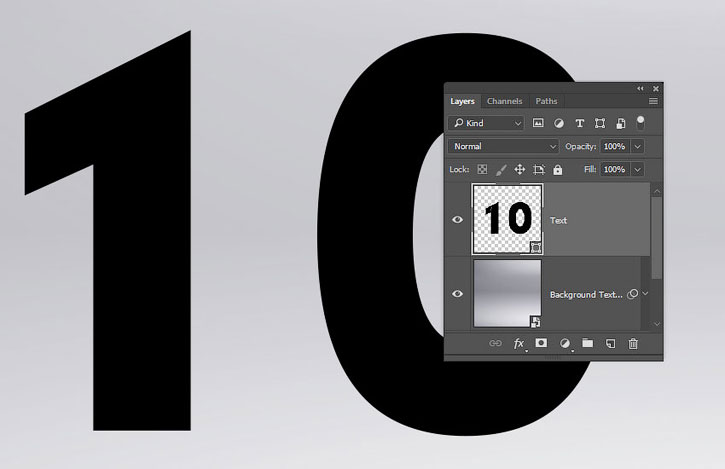The width and height of the screenshot is (725, 469).
Task: Delete layer trash icon
Action: [x=633, y=344]
